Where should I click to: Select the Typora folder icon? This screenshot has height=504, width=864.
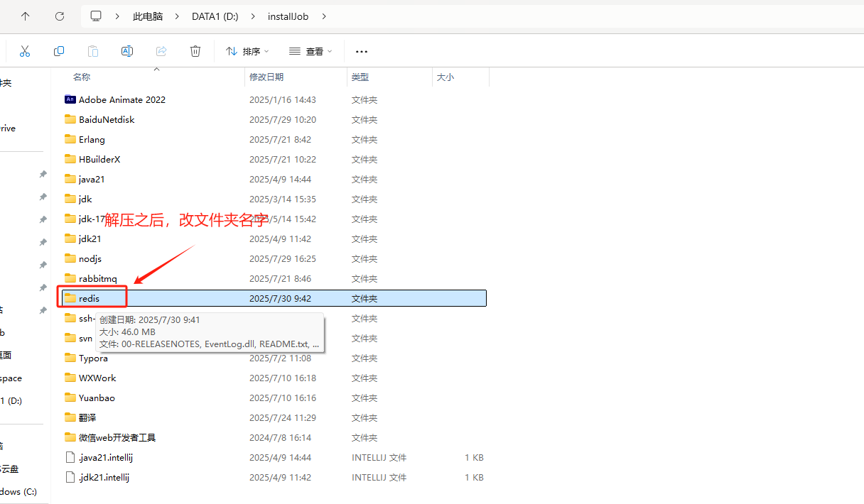coord(70,358)
